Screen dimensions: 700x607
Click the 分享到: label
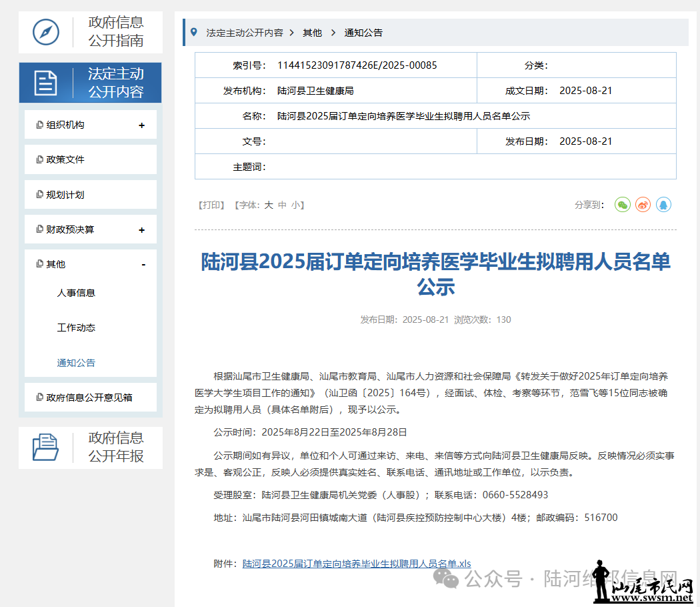click(589, 205)
